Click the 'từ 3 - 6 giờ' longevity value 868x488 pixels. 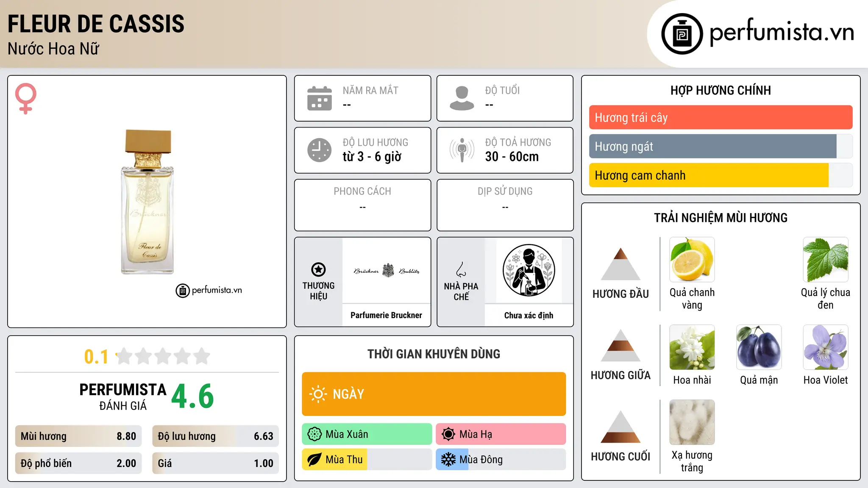[372, 157]
